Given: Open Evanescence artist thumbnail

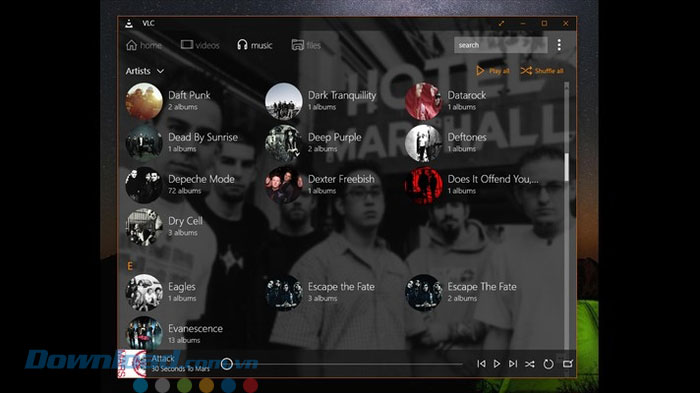Looking at the screenshot, I should [144, 333].
